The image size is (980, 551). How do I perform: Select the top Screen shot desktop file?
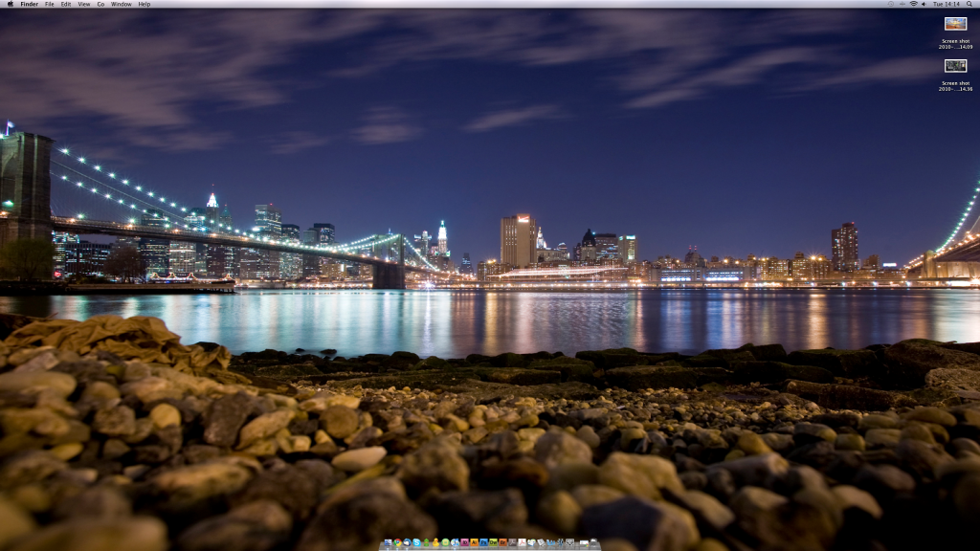click(955, 24)
